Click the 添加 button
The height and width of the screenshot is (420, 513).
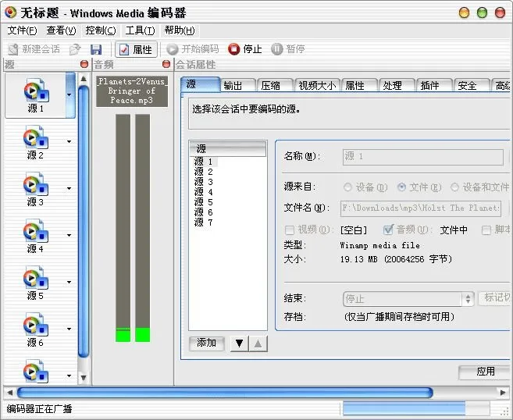pyautogui.click(x=206, y=343)
